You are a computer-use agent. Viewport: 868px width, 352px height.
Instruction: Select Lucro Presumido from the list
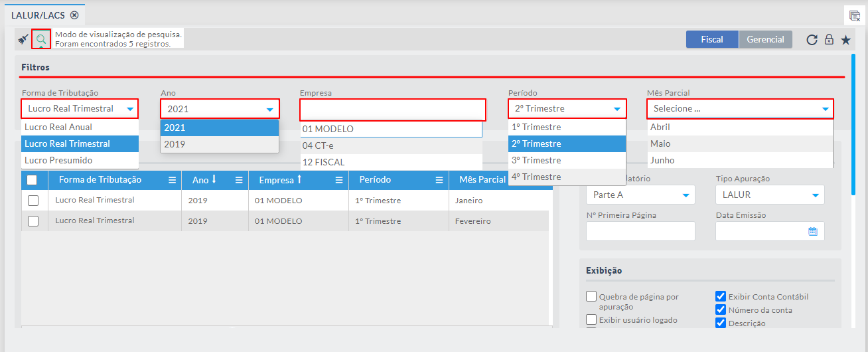point(58,160)
